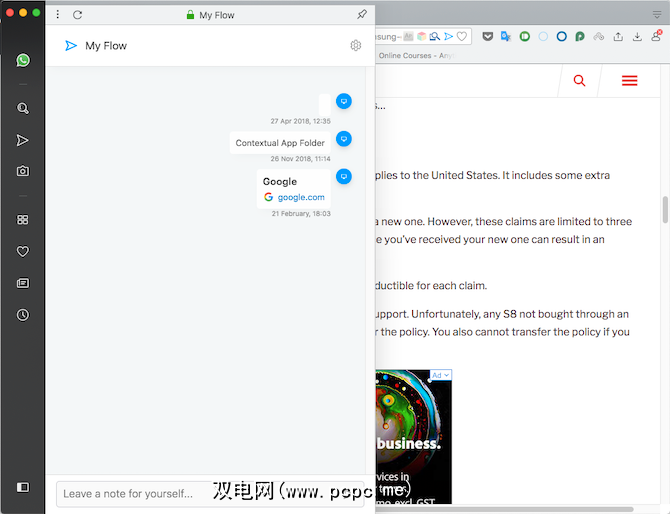Open Pocket extension icon
The height and width of the screenshot is (514, 670).
click(487, 37)
